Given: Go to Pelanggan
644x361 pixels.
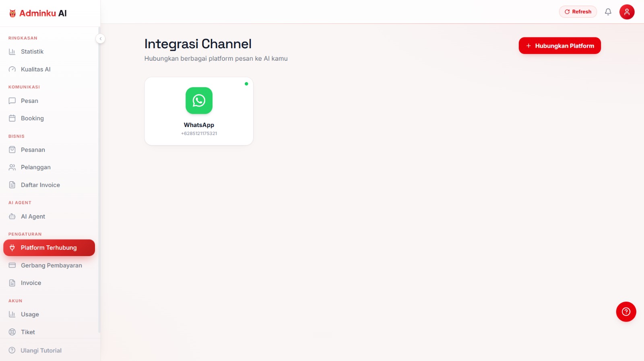Looking at the screenshot, I should click(x=49, y=167).
